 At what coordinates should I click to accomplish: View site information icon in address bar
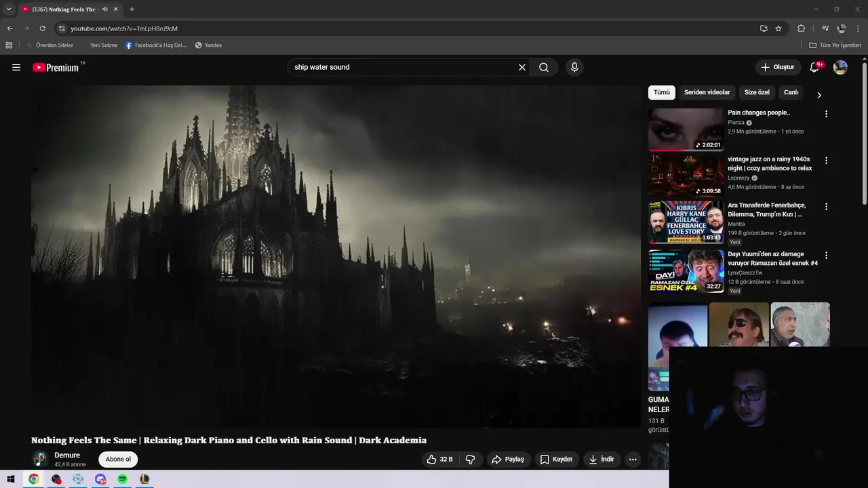point(62,28)
